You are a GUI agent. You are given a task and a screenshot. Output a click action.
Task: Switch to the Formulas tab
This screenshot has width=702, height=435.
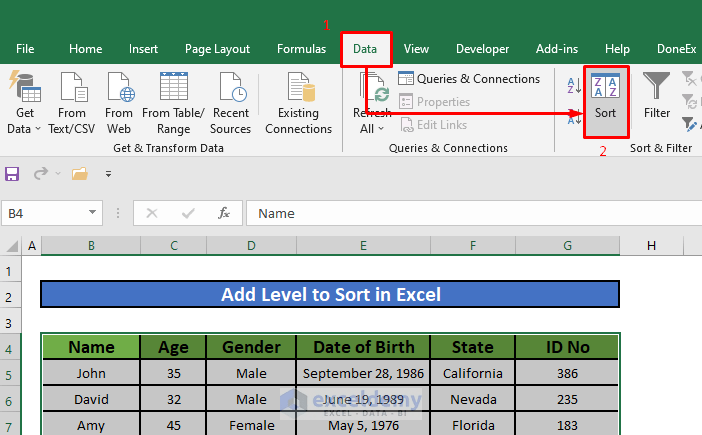pos(301,49)
